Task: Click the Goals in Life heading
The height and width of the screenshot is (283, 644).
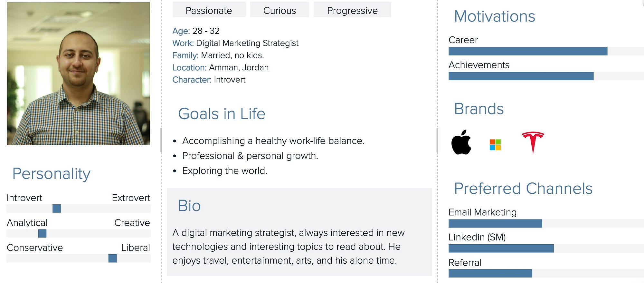Action: pyautogui.click(x=222, y=114)
